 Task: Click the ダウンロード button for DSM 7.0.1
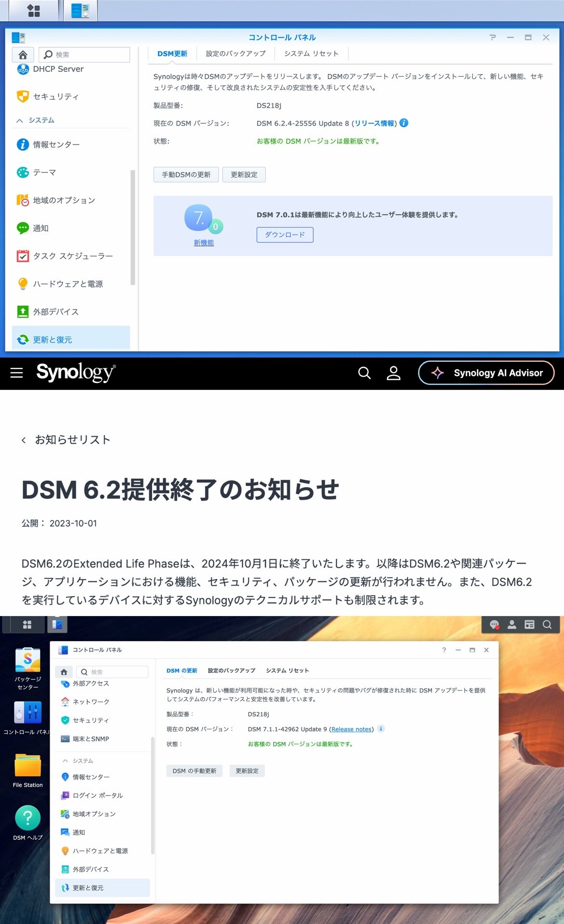[285, 235]
